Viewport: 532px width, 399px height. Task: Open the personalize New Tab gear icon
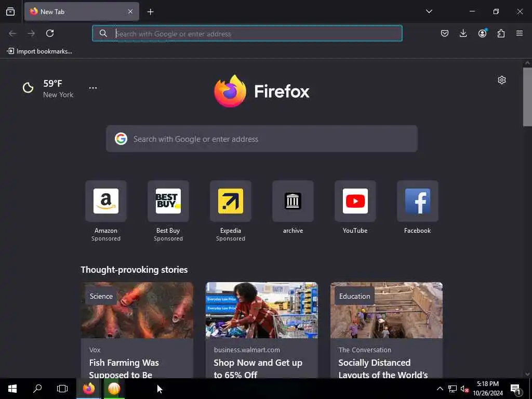pyautogui.click(x=501, y=80)
